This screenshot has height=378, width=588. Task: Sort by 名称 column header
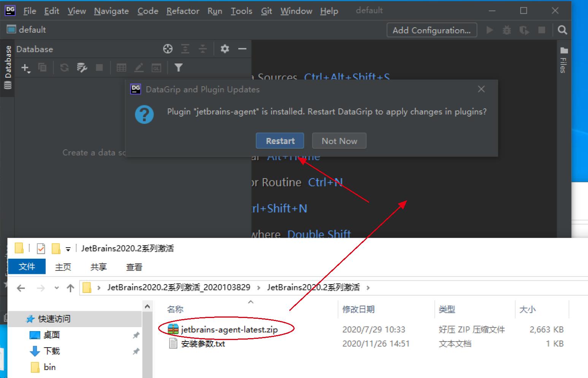click(x=175, y=309)
